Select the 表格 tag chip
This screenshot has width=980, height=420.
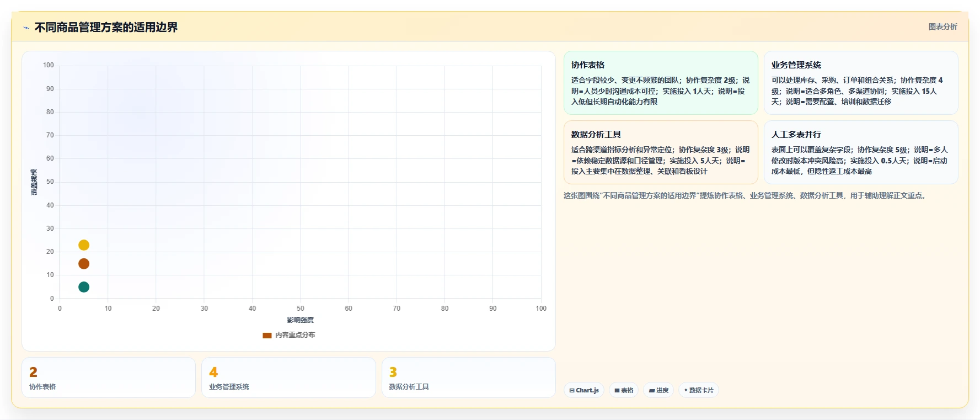pyautogui.click(x=624, y=390)
